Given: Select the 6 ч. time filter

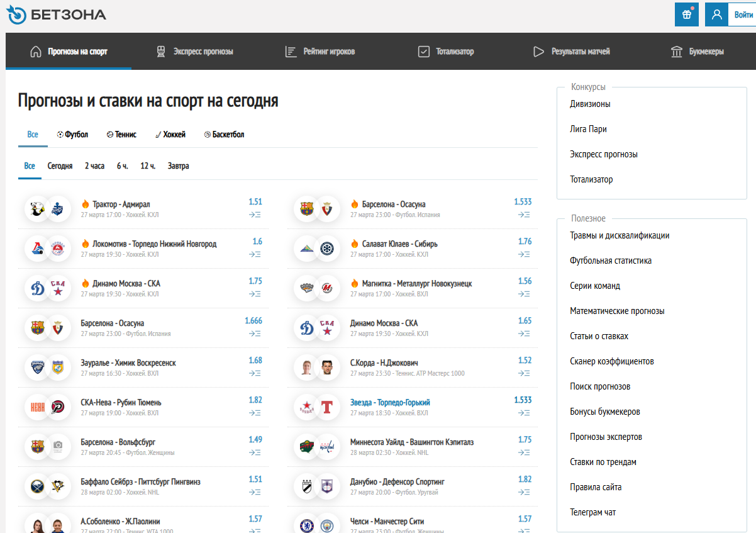Looking at the screenshot, I should coord(122,166).
